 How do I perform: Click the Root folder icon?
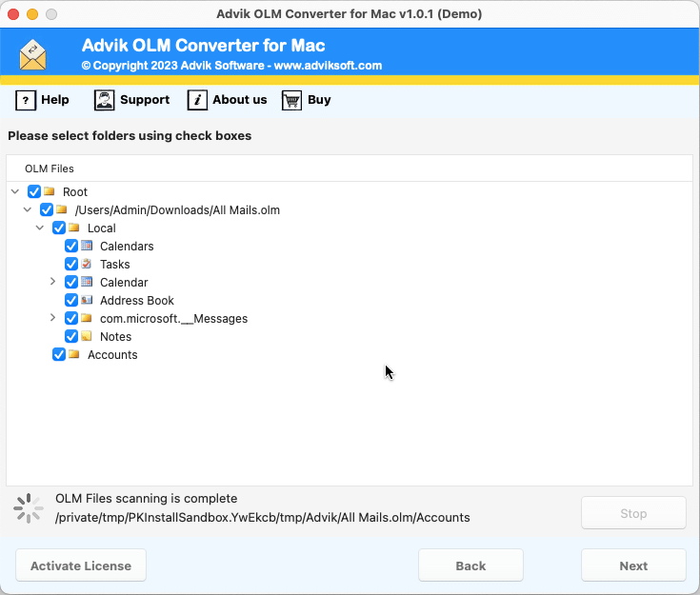[50, 191]
